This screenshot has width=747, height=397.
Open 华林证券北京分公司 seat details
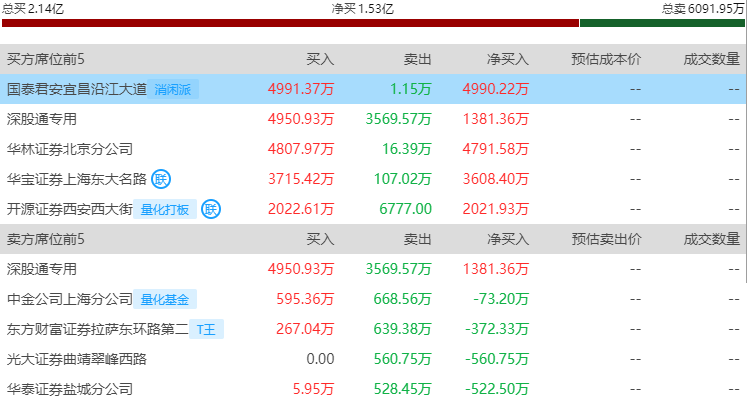pyautogui.click(x=374, y=149)
